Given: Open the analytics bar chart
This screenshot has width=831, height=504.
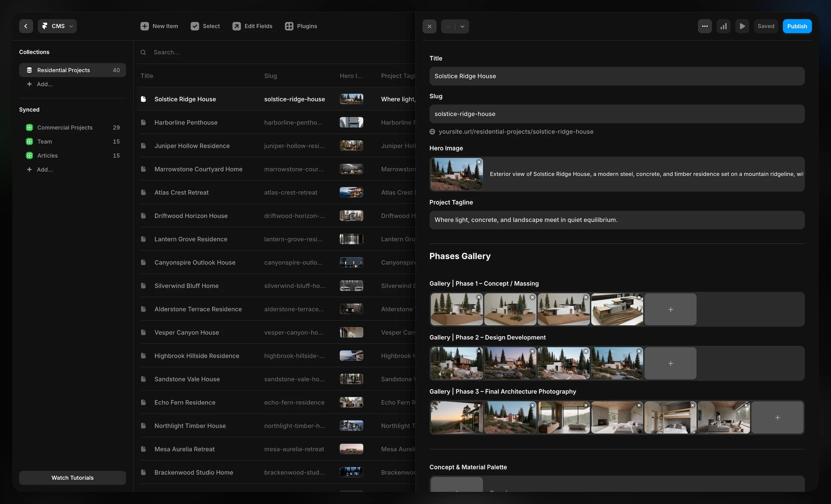Looking at the screenshot, I should pos(723,26).
